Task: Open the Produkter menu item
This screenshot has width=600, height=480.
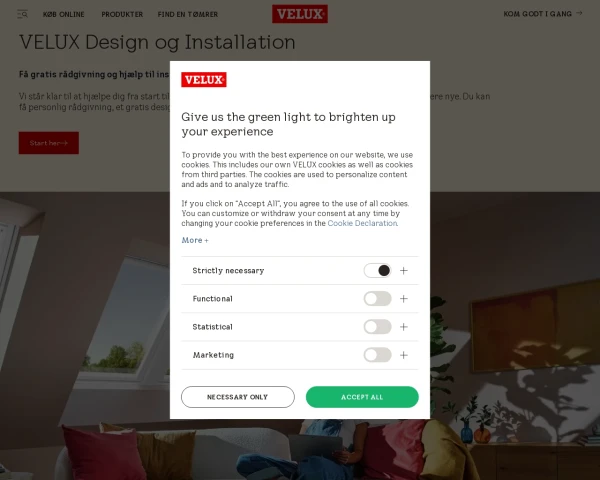Action: point(122,14)
